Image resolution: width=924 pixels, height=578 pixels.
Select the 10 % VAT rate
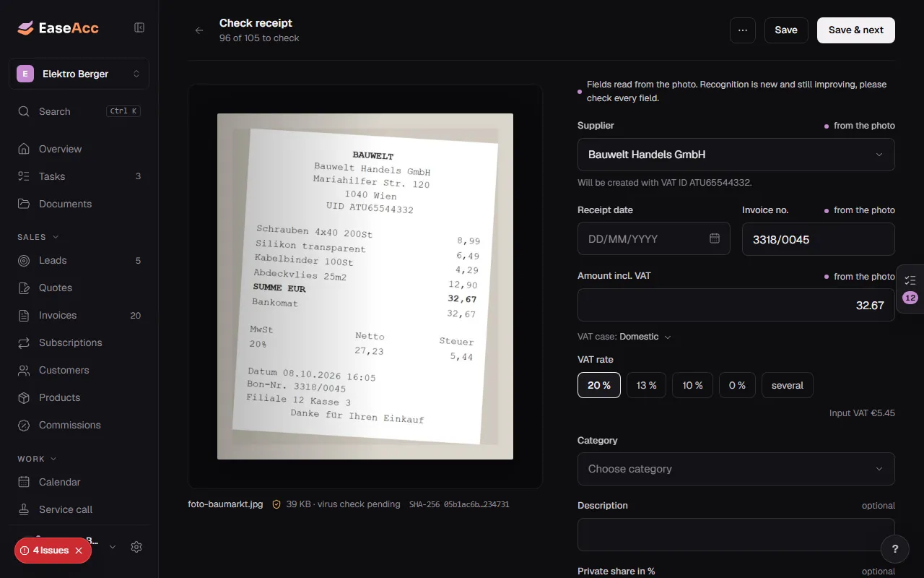(693, 385)
